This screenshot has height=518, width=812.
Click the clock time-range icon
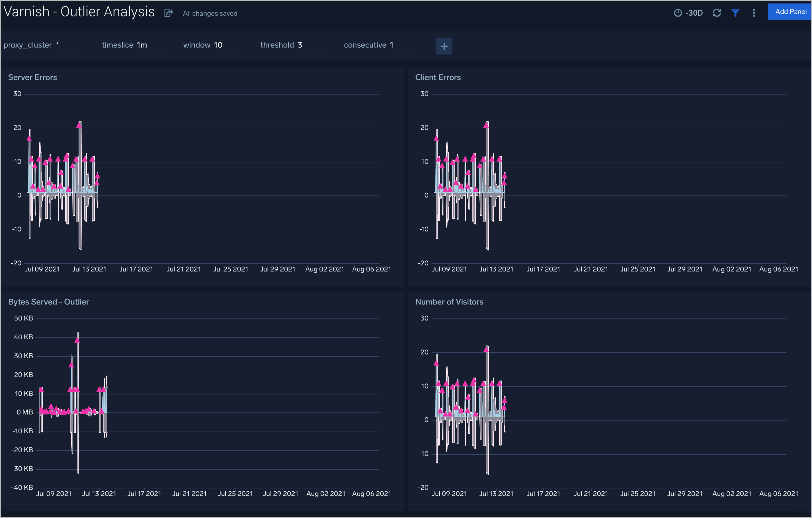point(678,13)
